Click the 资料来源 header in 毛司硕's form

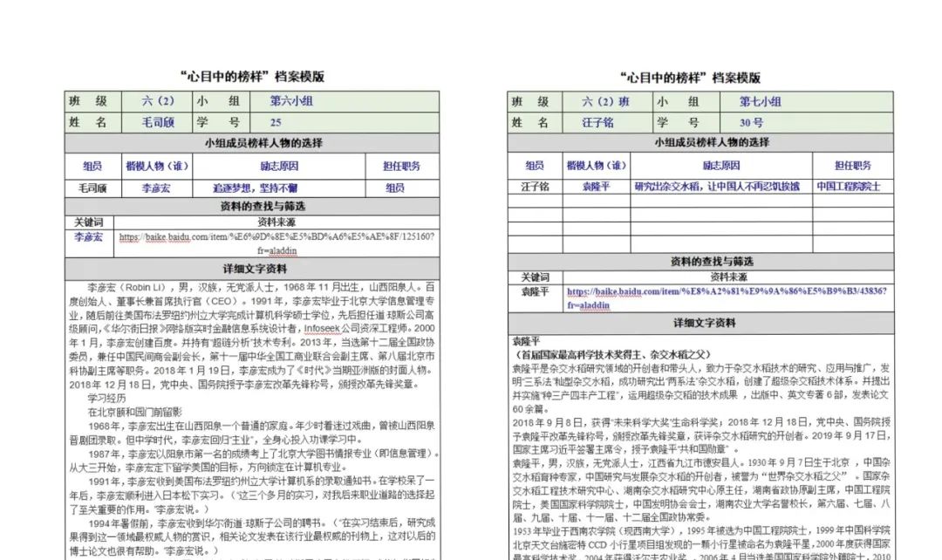tap(276, 222)
